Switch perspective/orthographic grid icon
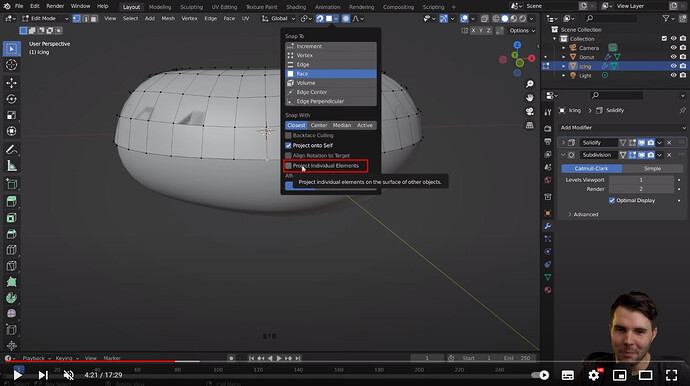 (529, 125)
